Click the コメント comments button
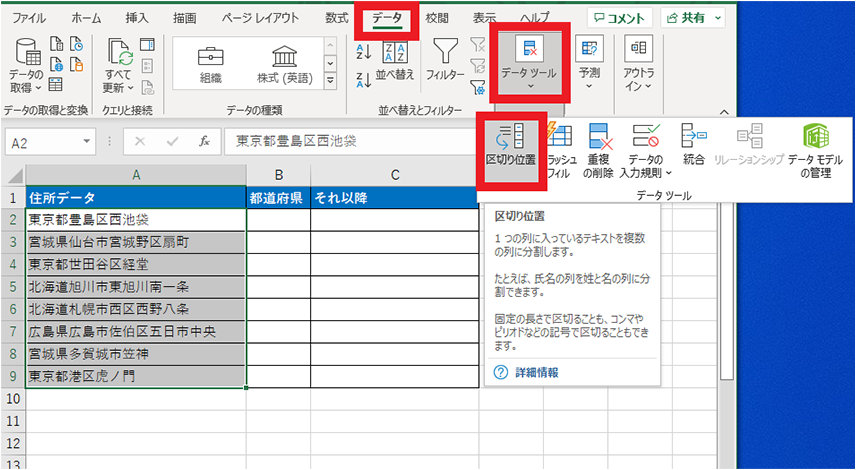Viewport: 856px width, 470px height. [x=620, y=18]
